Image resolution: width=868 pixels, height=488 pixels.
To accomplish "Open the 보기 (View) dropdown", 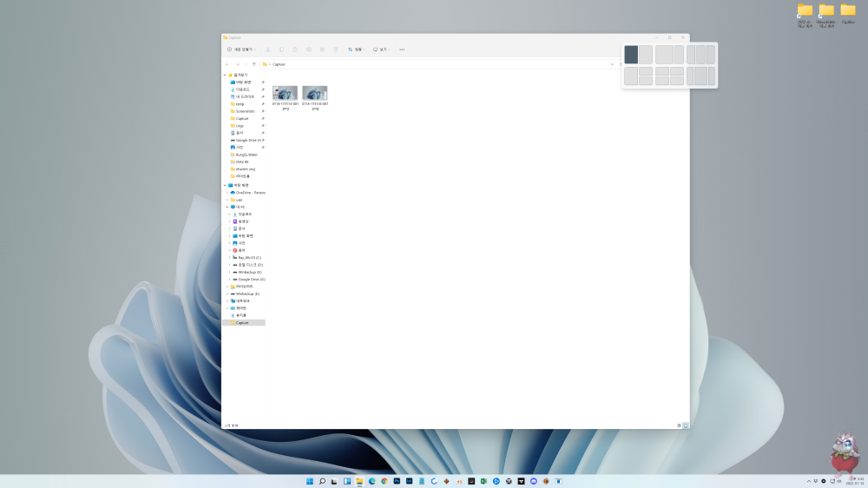I will [381, 49].
